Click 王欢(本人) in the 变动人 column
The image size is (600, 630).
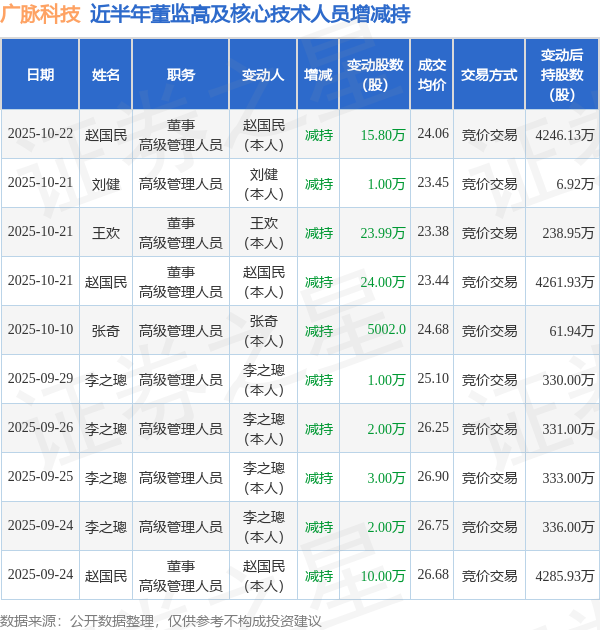coord(264,233)
